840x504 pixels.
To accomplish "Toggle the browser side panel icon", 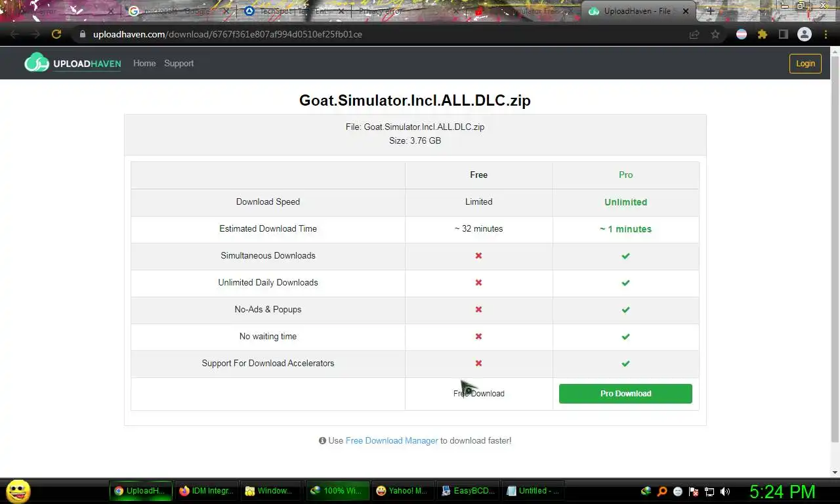I will [784, 34].
